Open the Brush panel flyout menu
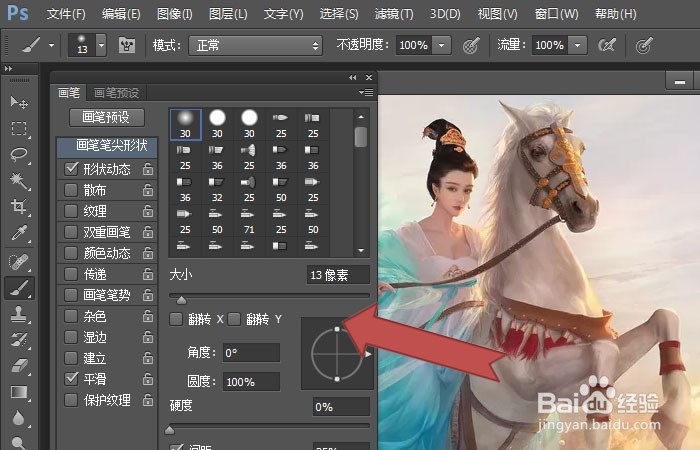 (366, 92)
